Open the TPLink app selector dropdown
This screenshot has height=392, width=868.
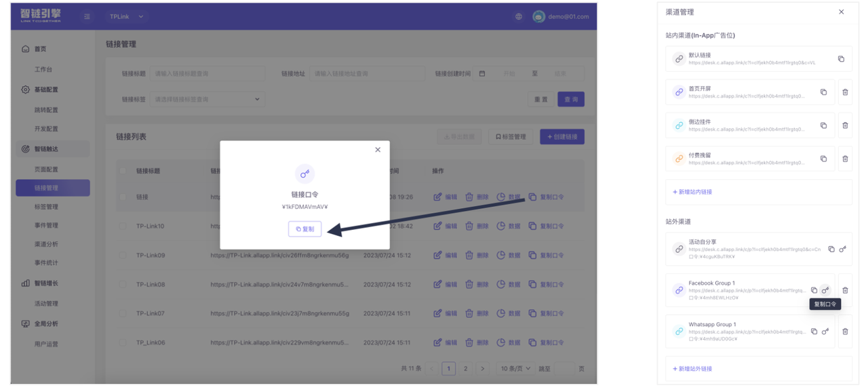pyautogui.click(x=127, y=16)
